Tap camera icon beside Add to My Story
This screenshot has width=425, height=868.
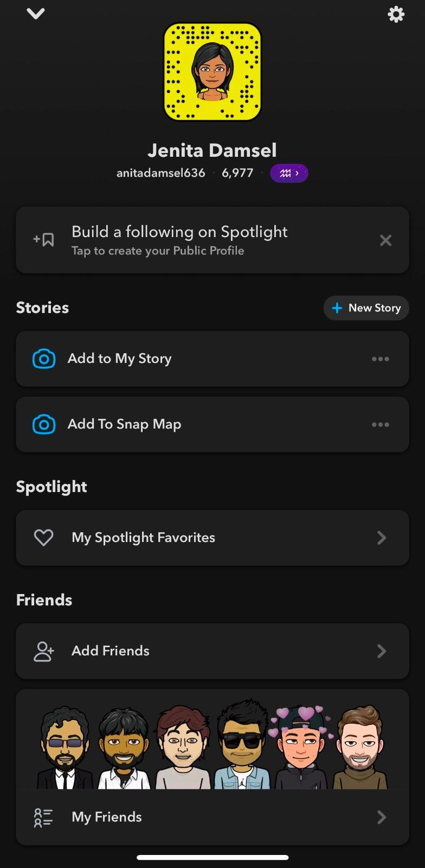point(44,359)
